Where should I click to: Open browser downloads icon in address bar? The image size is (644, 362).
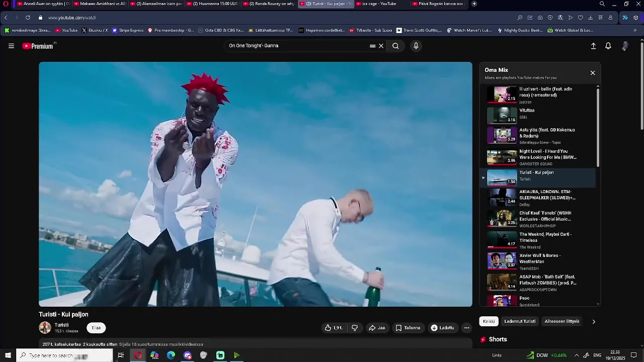pos(590,18)
